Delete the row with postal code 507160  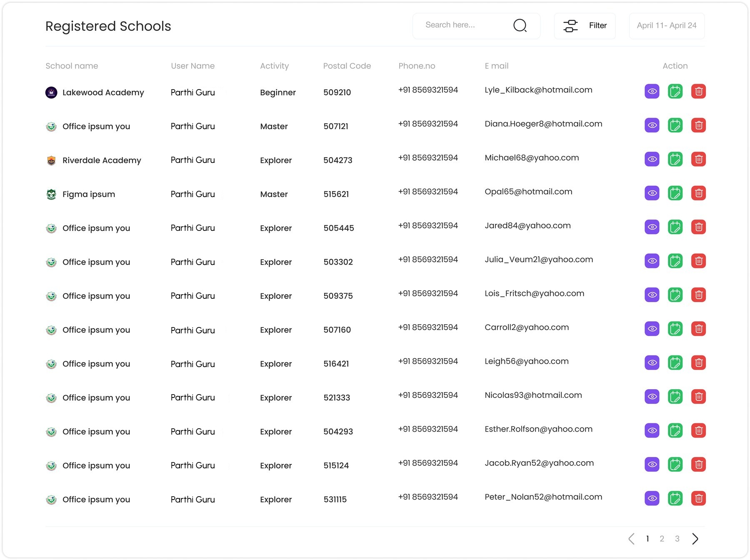699,329
